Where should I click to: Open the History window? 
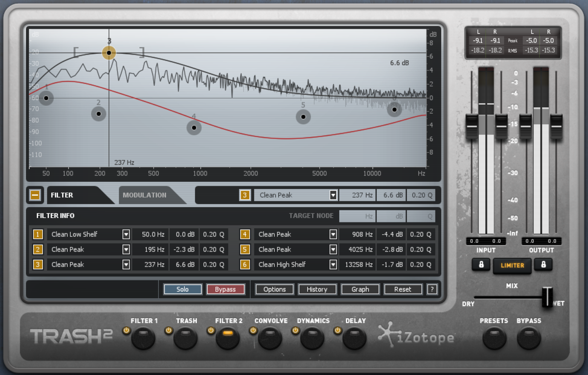(x=317, y=289)
